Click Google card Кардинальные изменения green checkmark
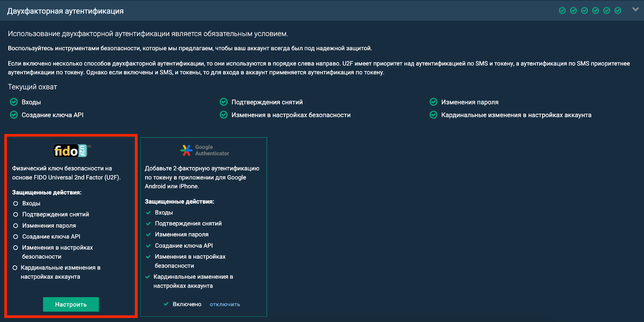644x322 pixels. 147,277
